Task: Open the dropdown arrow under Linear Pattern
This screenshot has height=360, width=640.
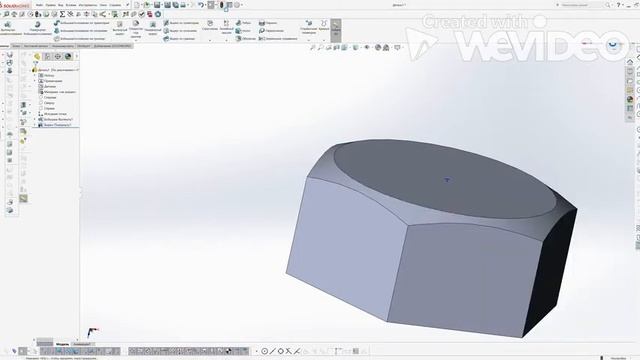Action: [x=226, y=40]
